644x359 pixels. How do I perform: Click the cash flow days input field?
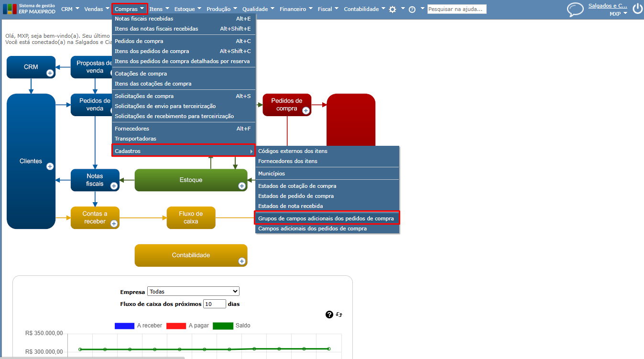click(x=215, y=304)
